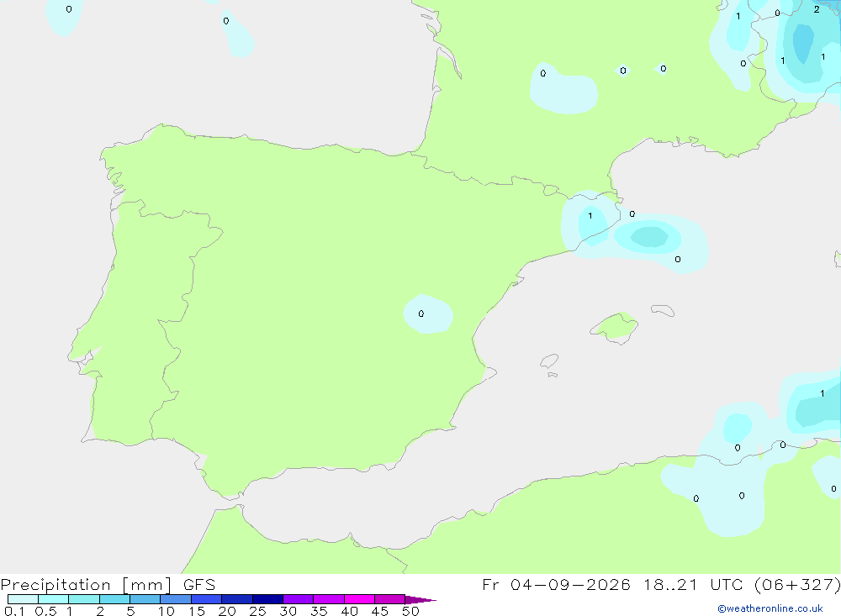
Task: Click the 0.5–1 mm legend swatch
Action: 54,599
